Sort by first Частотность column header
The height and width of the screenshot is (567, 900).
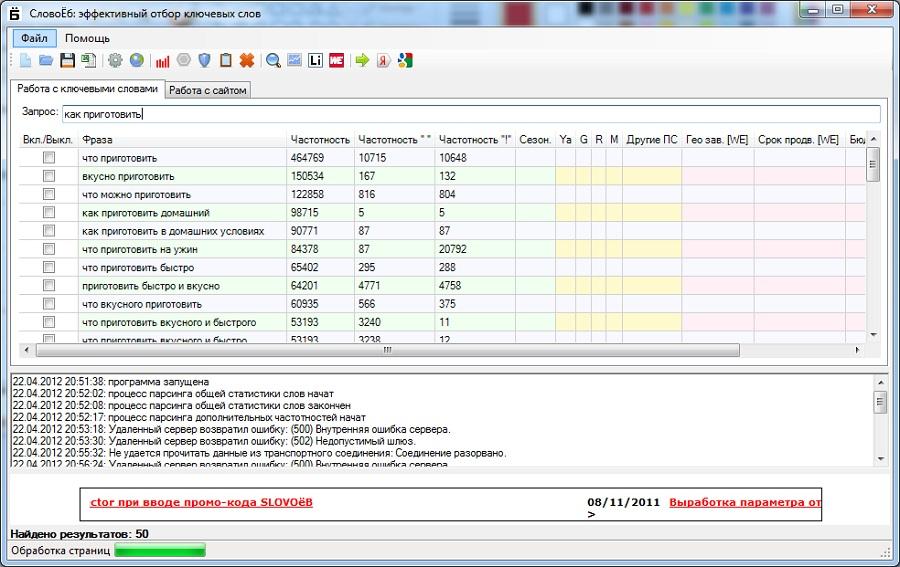(320, 139)
